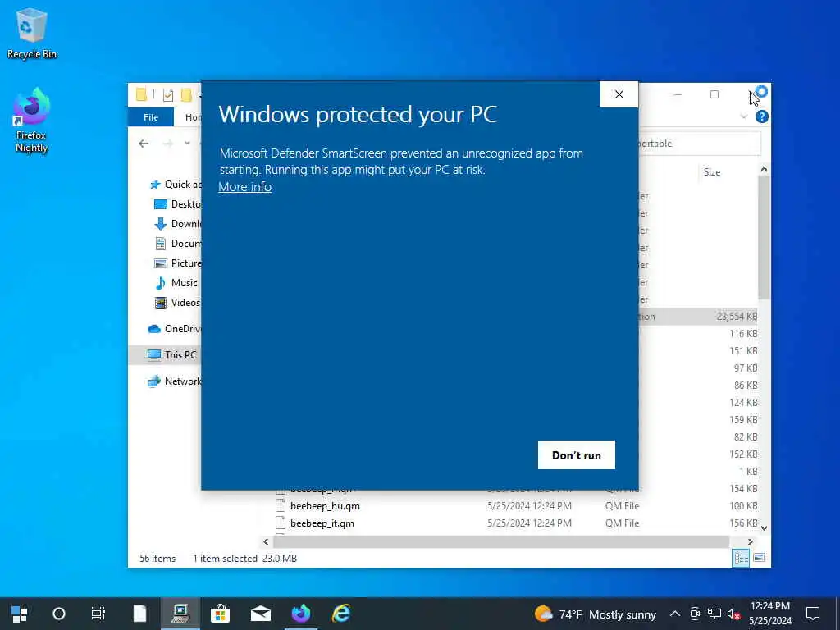Maximize the File Explorer window
Viewport: 840px width, 630px height.
pos(714,95)
